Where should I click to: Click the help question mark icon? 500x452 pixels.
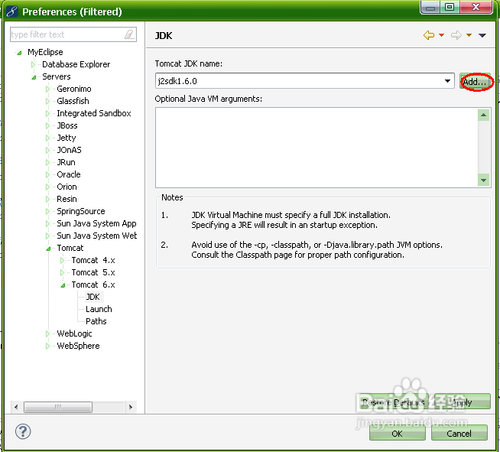(x=23, y=432)
